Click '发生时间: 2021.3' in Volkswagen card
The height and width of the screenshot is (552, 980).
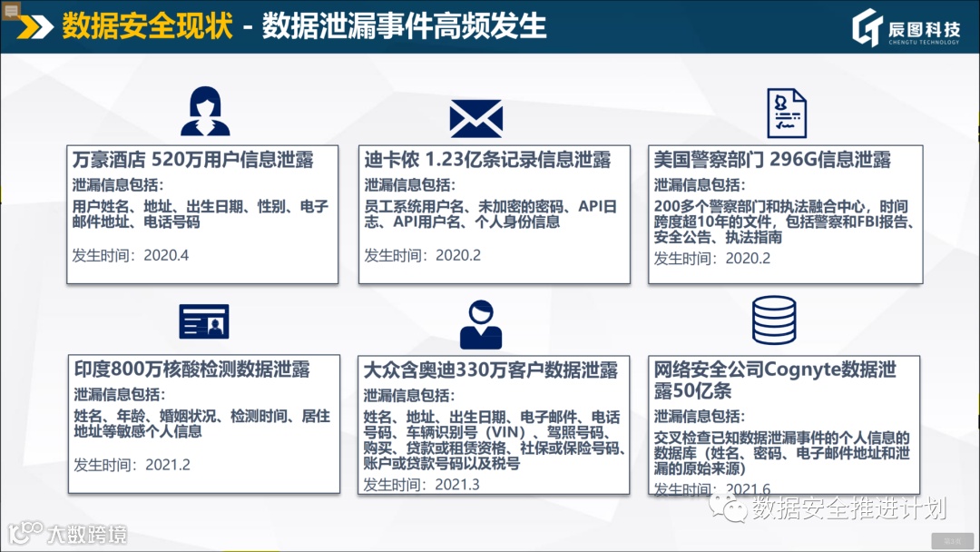point(422,485)
